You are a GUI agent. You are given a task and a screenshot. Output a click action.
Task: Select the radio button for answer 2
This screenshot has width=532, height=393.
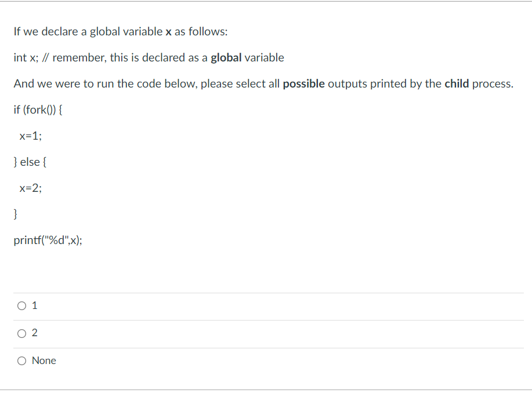tap(21, 334)
